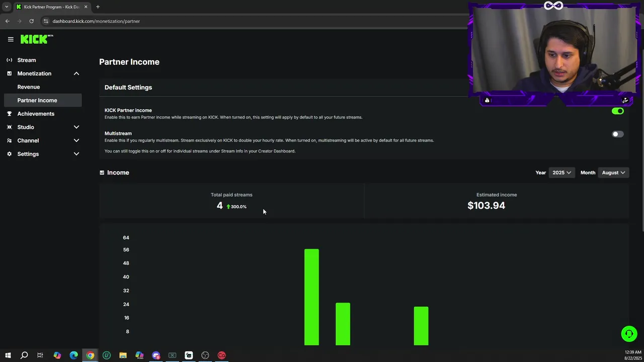
Task: Click the rightmost green chart bar
Action: (x=421, y=326)
